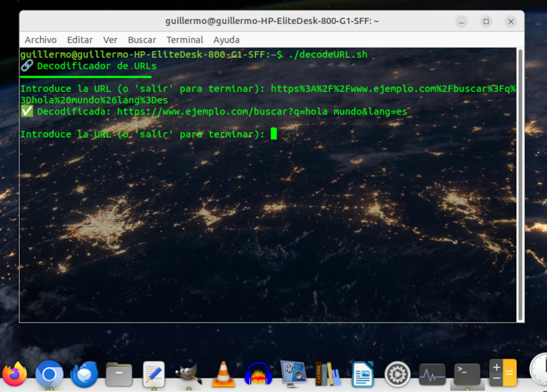Image resolution: width=547 pixels, height=392 pixels.
Task: Expand the Ver menu
Action: [x=110, y=40]
